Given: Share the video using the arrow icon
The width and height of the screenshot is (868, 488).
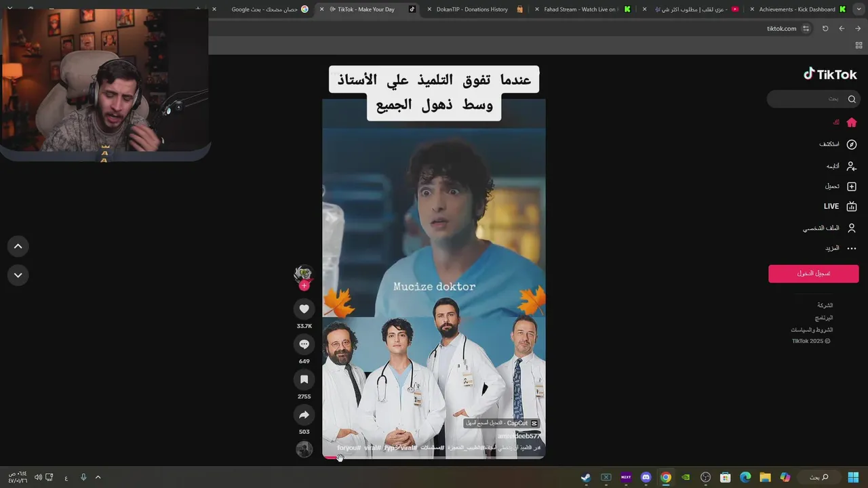Looking at the screenshot, I should coord(304,415).
